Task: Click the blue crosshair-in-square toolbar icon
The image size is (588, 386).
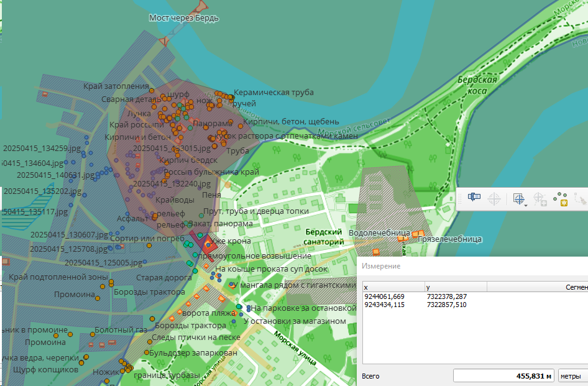Action: pos(518,199)
